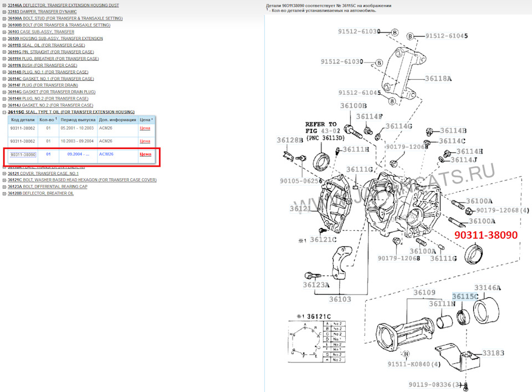
Task: Expand the 33146A DEFLECTOR tree node
Action: [x=3, y=5]
